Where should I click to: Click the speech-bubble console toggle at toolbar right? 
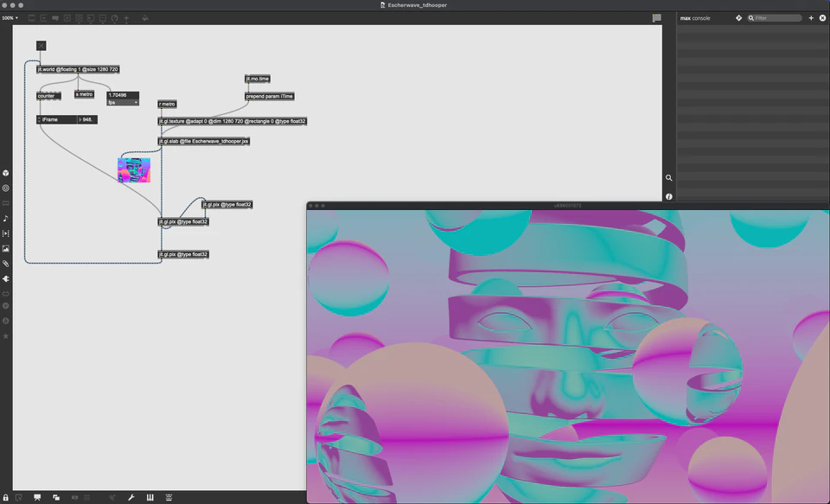point(657,18)
